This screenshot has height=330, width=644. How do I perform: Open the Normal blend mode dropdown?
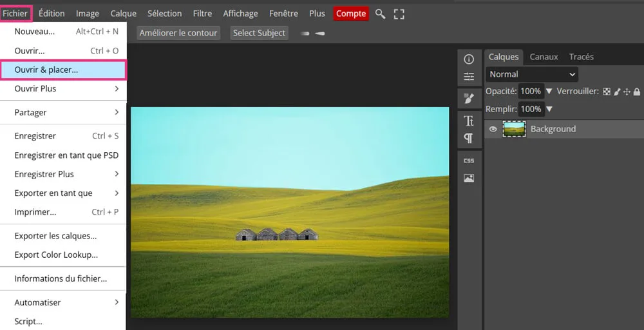pos(532,74)
